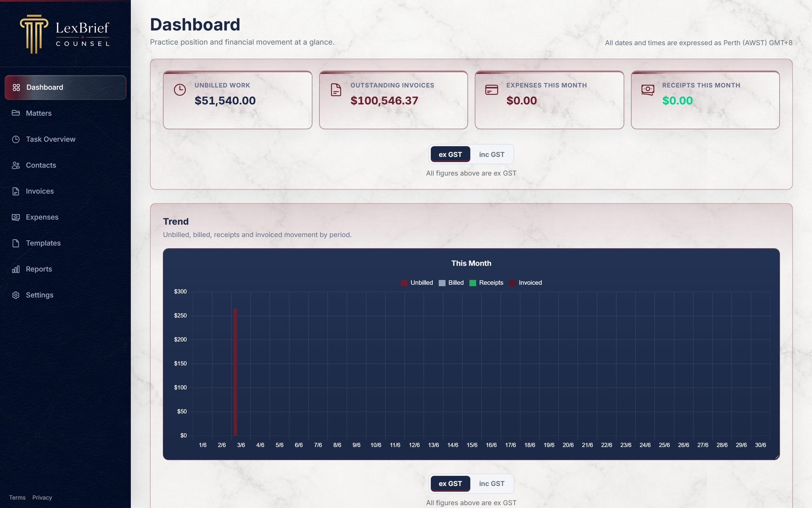Screen dimensions: 812x508
Task: Click the Settings gear icon
Action: point(16,295)
